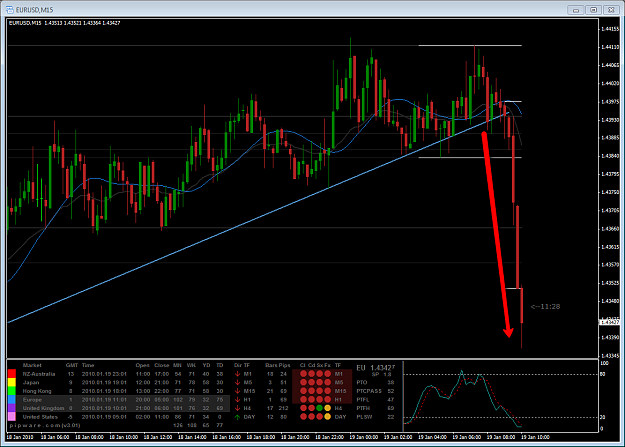Click the Open column header
625x447 pixels.
pyautogui.click(x=142, y=365)
